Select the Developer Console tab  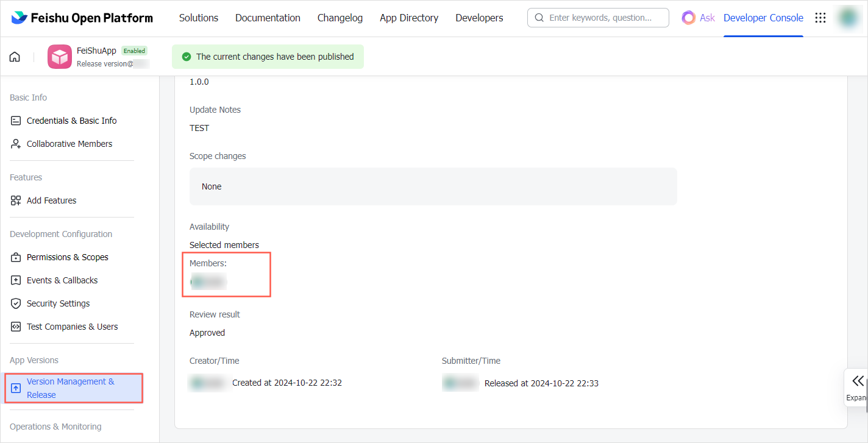click(763, 18)
